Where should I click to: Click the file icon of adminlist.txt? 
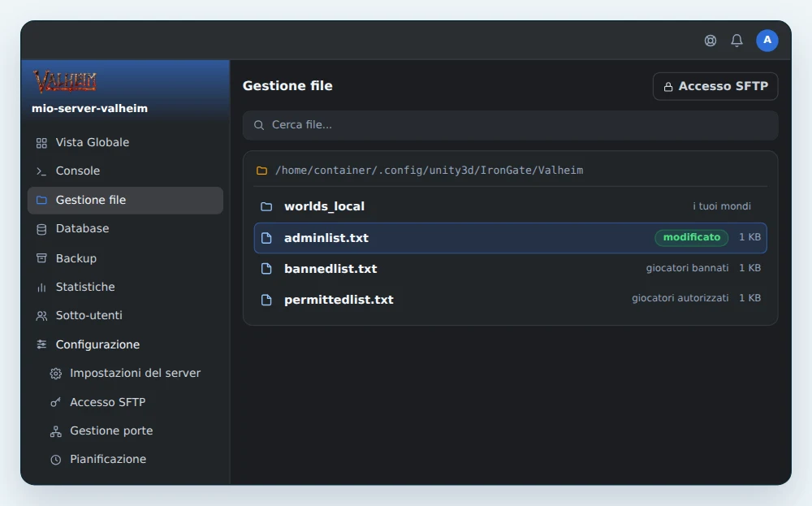click(x=266, y=238)
